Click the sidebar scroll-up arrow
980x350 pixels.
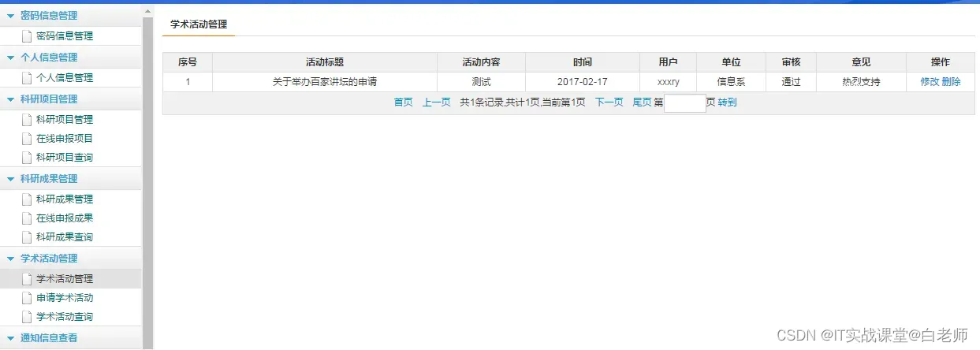147,10
